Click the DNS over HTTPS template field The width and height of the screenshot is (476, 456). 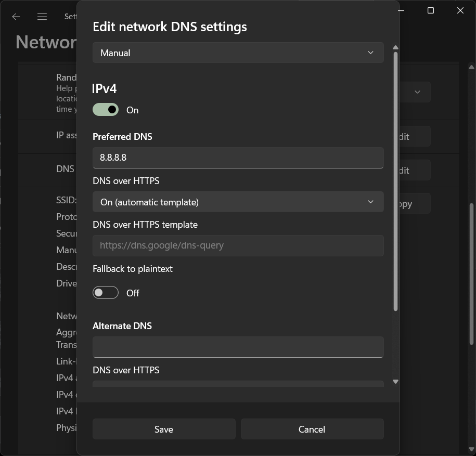[238, 245]
